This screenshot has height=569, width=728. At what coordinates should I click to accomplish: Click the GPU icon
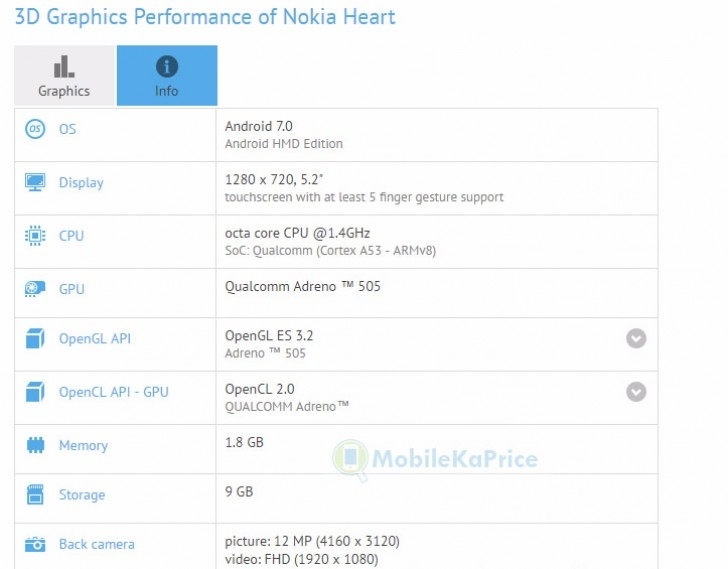[35, 289]
